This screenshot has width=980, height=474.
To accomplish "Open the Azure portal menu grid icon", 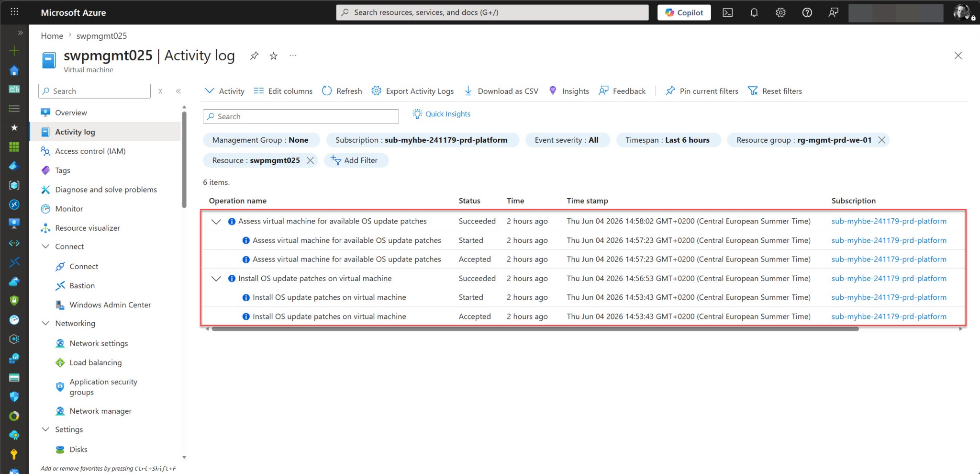I will click(x=14, y=11).
